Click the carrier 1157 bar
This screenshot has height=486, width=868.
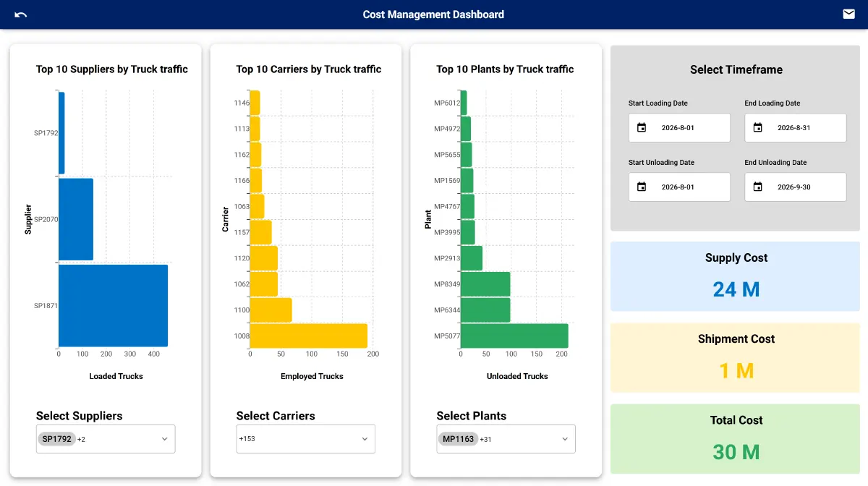click(261, 232)
